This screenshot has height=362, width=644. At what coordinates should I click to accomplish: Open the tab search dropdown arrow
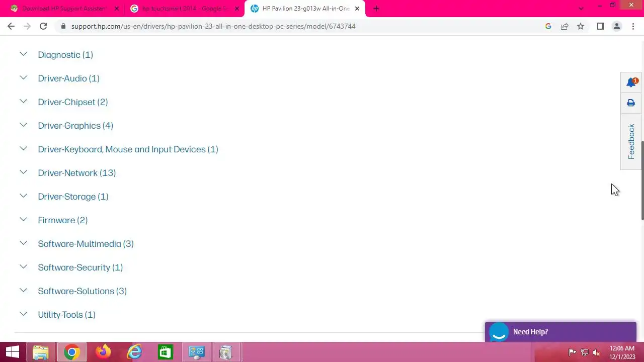(581, 9)
